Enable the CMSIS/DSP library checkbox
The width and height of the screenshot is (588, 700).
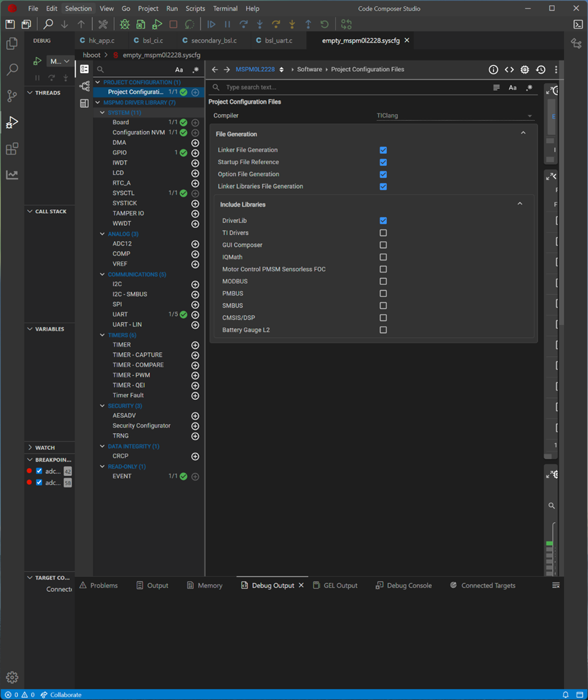[x=383, y=318]
